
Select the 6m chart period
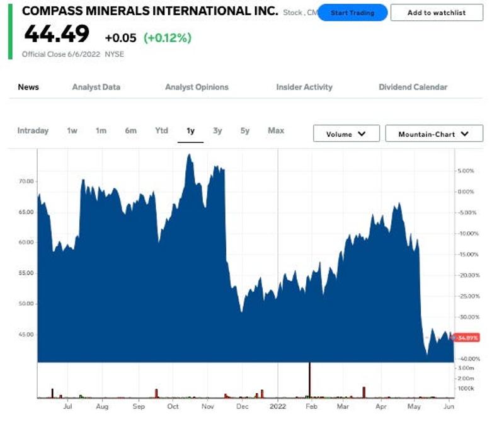click(131, 131)
